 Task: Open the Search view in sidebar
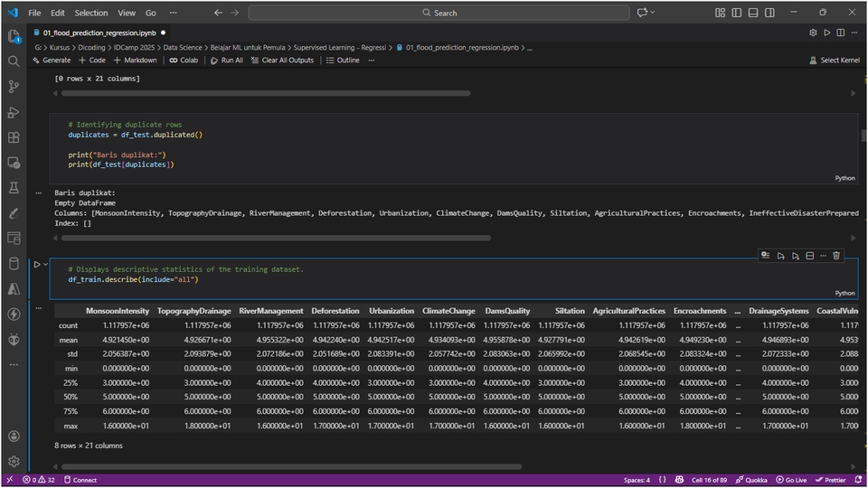(14, 61)
